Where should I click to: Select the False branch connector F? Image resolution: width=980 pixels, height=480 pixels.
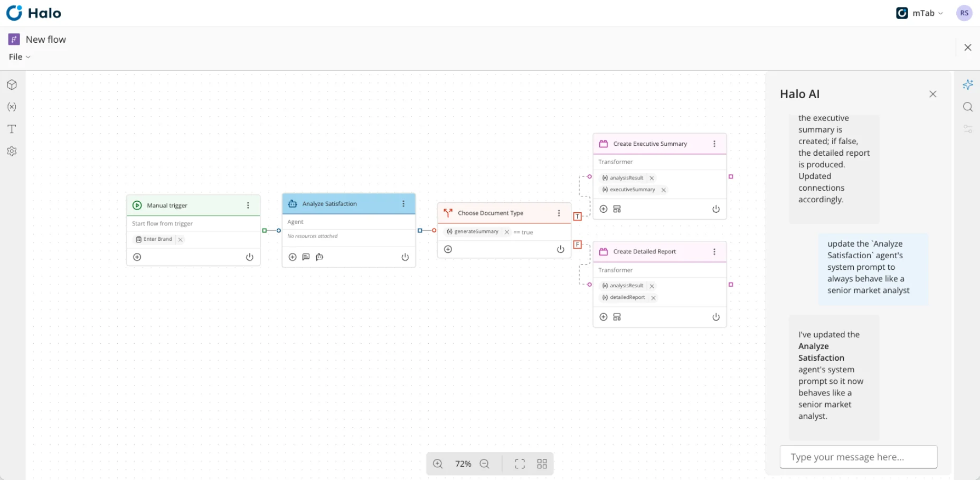[x=578, y=244]
